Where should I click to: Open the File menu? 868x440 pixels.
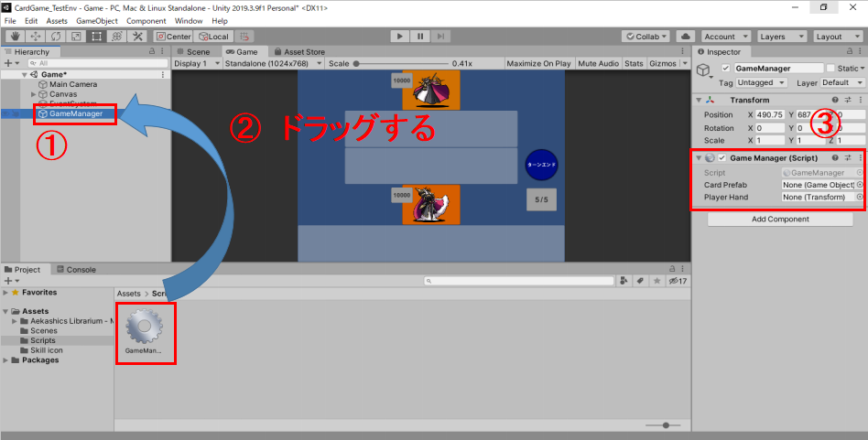pos(10,21)
